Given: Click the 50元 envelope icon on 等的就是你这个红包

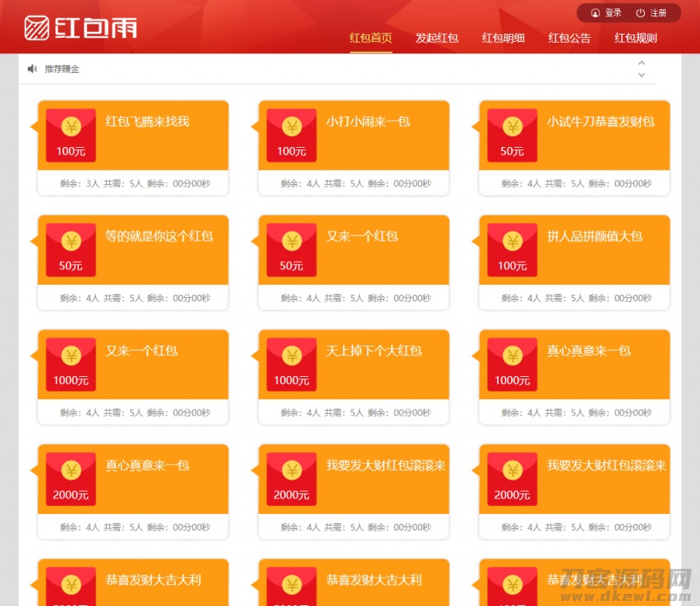Looking at the screenshot, I should 71,250.
